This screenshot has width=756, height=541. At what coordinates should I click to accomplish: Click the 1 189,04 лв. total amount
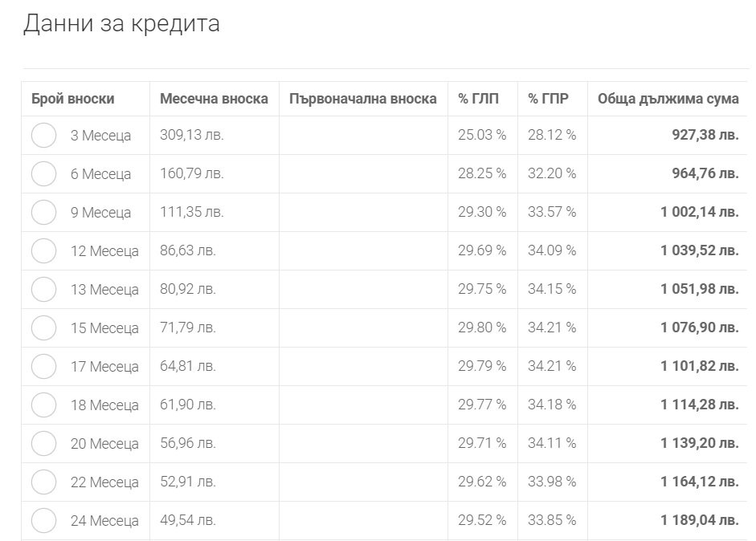tap(700, 520)
